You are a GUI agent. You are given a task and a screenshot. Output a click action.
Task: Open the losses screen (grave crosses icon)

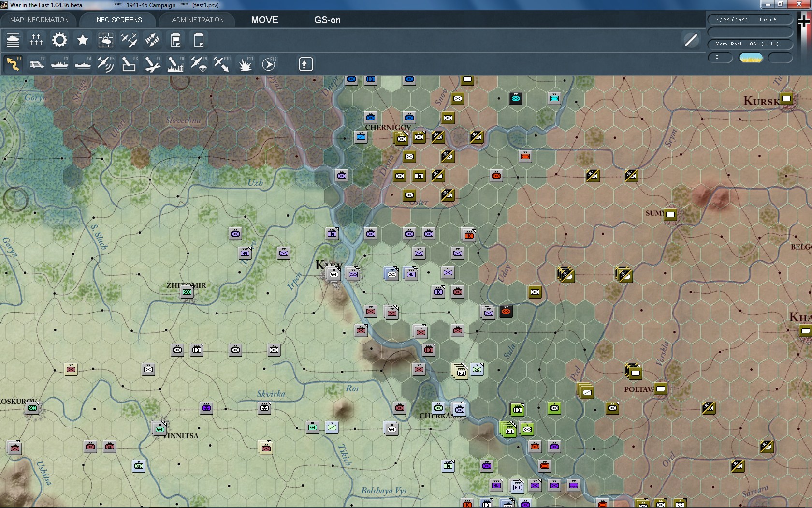point(36,40)
